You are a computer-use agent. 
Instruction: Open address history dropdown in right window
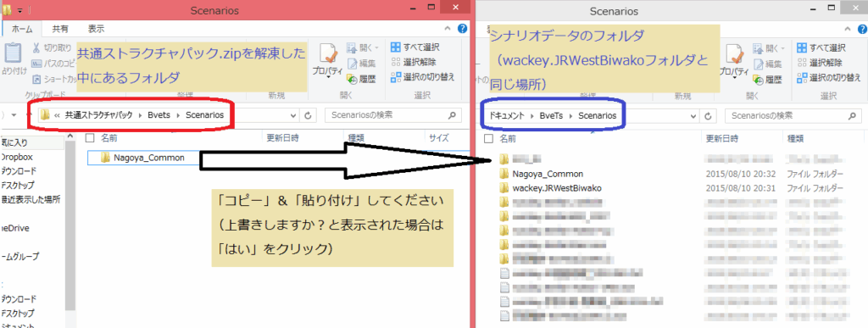(x=694, y=115)
